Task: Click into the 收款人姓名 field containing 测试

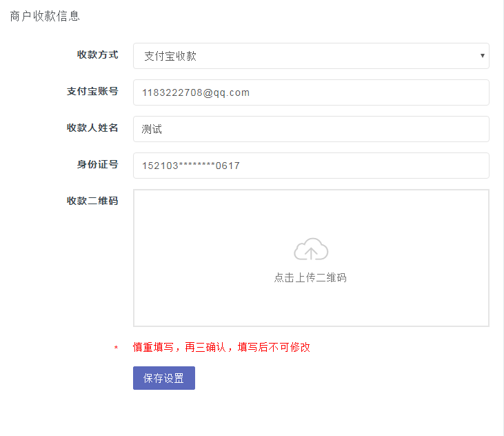Action: click(x=311, y=129)
